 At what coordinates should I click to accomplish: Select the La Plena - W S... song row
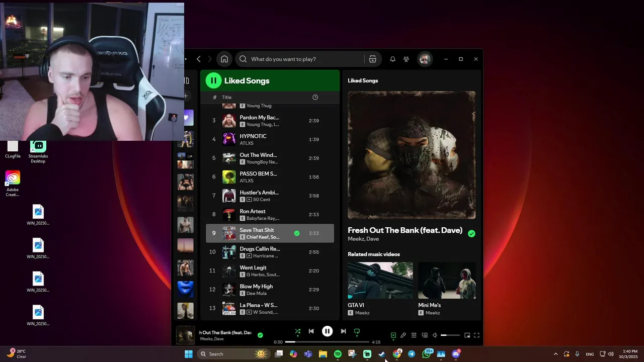[x=270, y=308]
